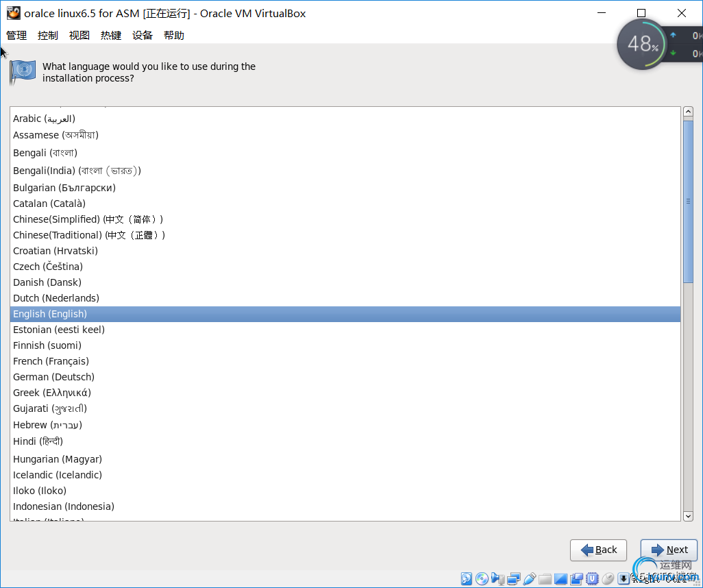Screen dimensions: 703x588
Task: Click the language list scrollbar thumb
Action: click(688, 201)
